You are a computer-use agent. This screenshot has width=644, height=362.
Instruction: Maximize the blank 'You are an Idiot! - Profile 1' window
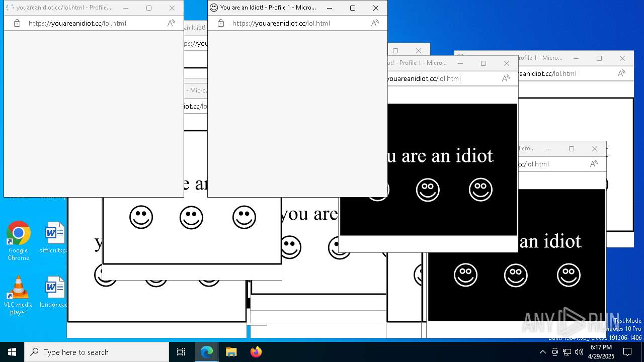click(x=353, y=8)
